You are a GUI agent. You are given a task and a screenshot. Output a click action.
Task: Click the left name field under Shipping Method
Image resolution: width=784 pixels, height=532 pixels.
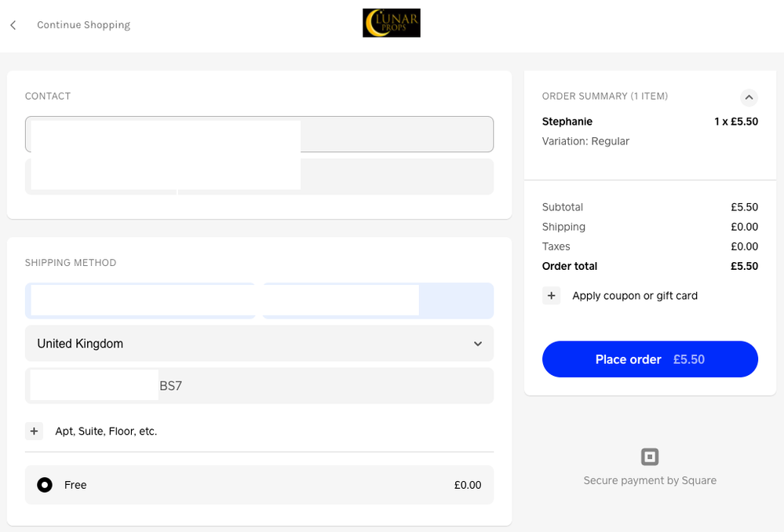[x=140, y=301]
